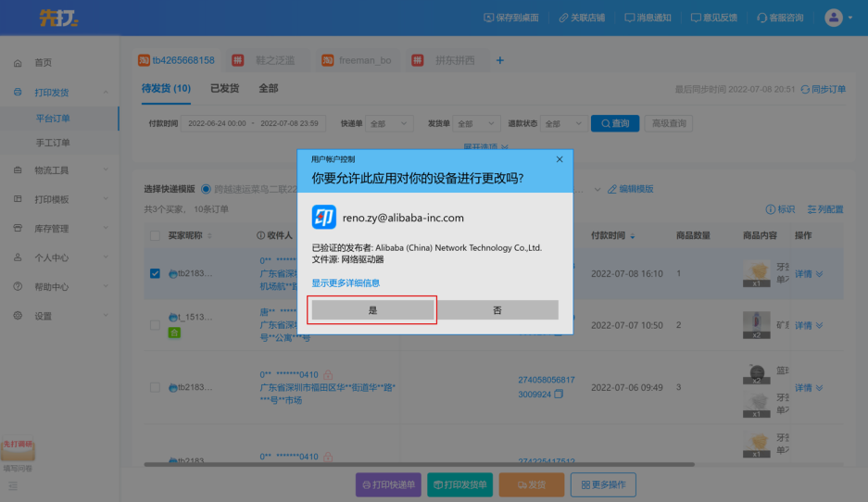Open the 退款状态 dropdown filter

click(x=563, y=123)
